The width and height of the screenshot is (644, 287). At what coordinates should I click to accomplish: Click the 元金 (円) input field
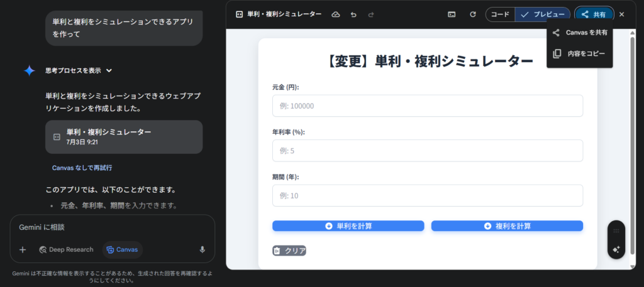[x=428, y=106]
